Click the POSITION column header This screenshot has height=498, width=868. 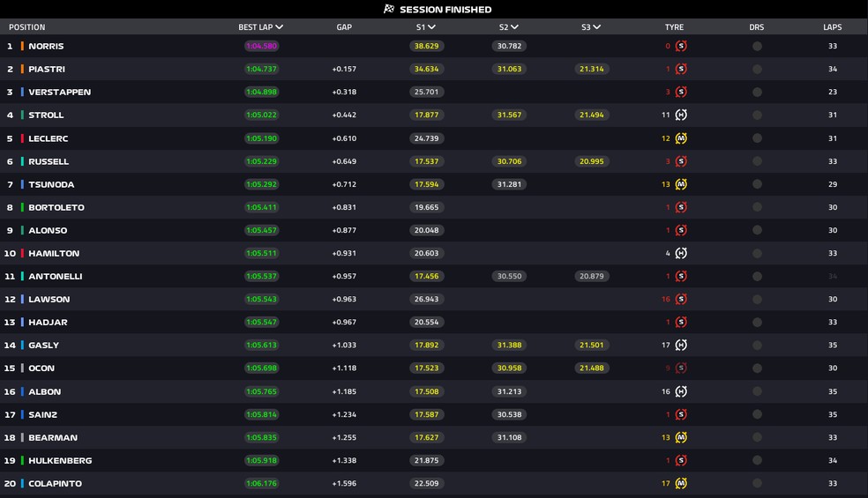pos(26,27)
